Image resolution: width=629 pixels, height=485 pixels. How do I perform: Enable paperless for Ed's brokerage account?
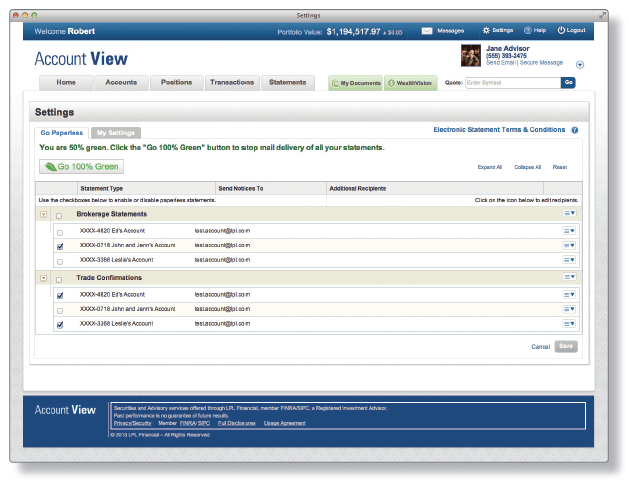60,233
